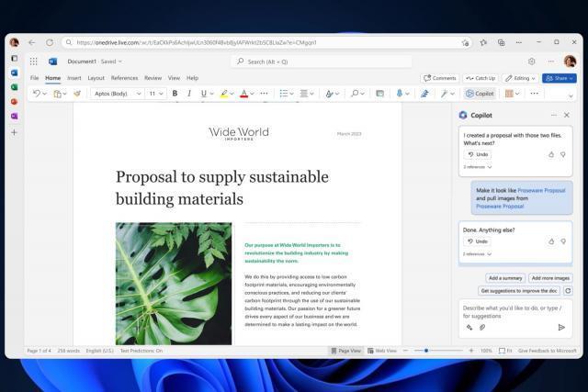Image resolution: width=588 pixels, height=392 pixels.
Task: Open the Insert ribbon tab
Action: 74,78
